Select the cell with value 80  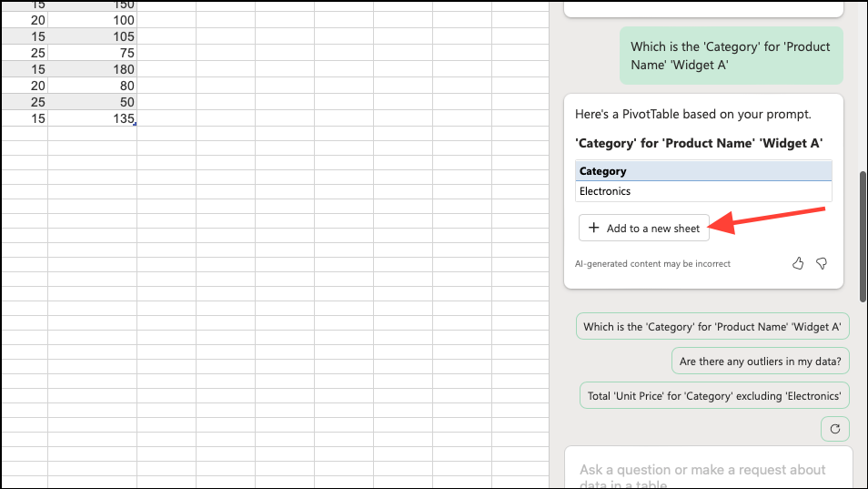pyautogui.click(x=93, y=86)
